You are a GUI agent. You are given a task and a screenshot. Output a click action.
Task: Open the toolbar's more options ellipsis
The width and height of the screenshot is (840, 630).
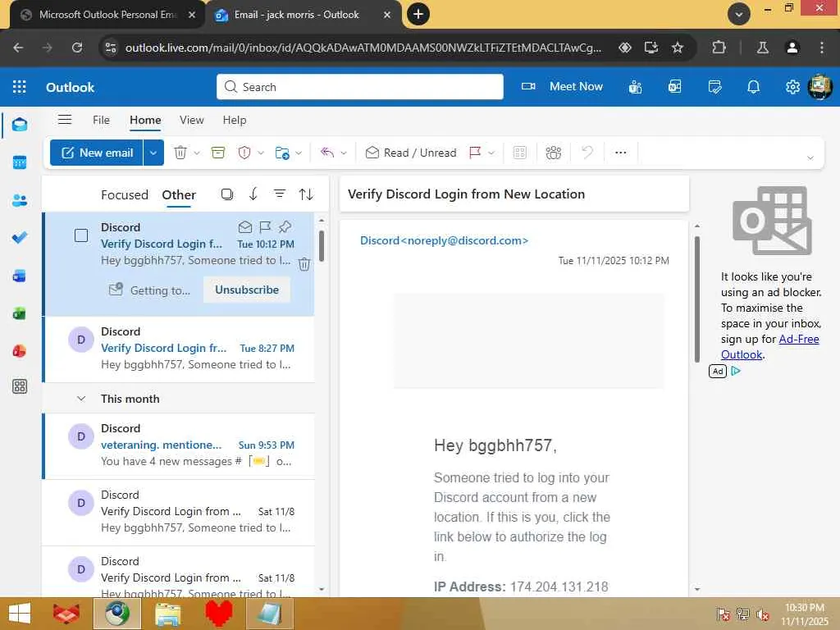coord(621,153)
